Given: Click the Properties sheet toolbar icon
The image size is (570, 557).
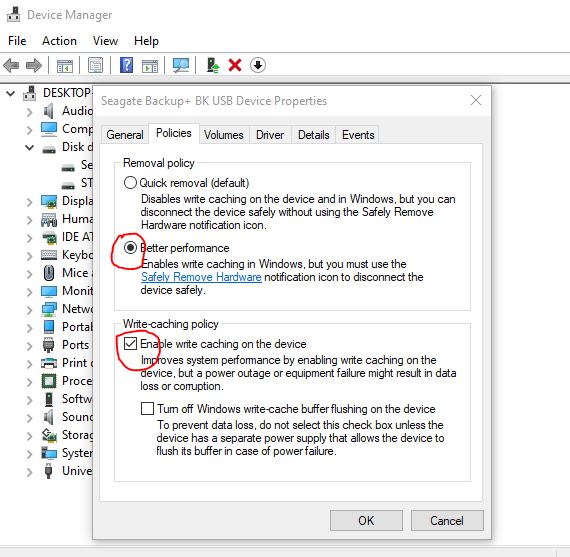Looking at the screenshot, I should click(x=95, y=65).
